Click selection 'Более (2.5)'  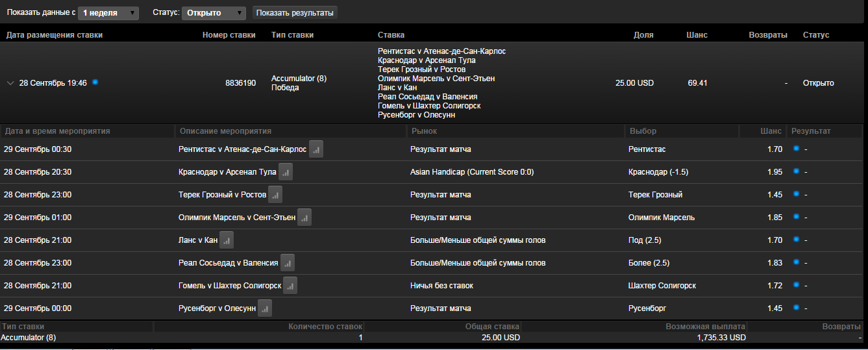[649, 263]
